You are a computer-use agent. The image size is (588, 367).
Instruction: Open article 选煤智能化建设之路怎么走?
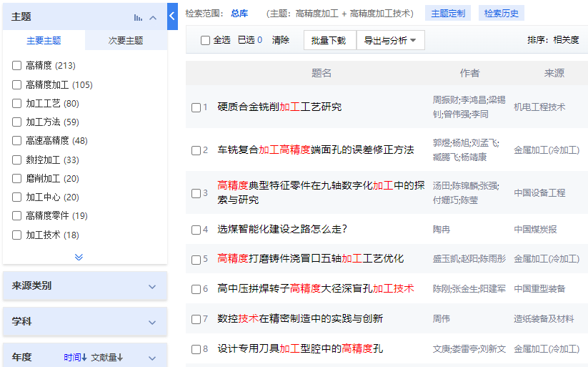282,229
